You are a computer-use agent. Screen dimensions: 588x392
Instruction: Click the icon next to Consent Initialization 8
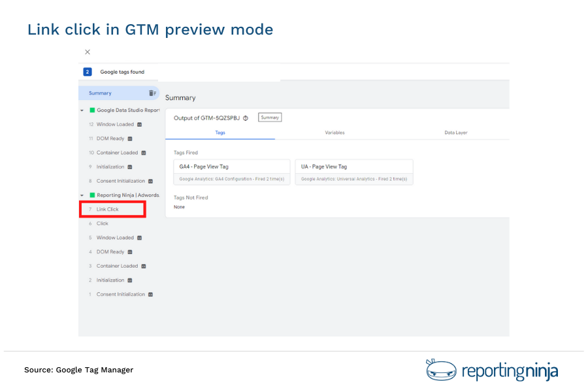150,181
